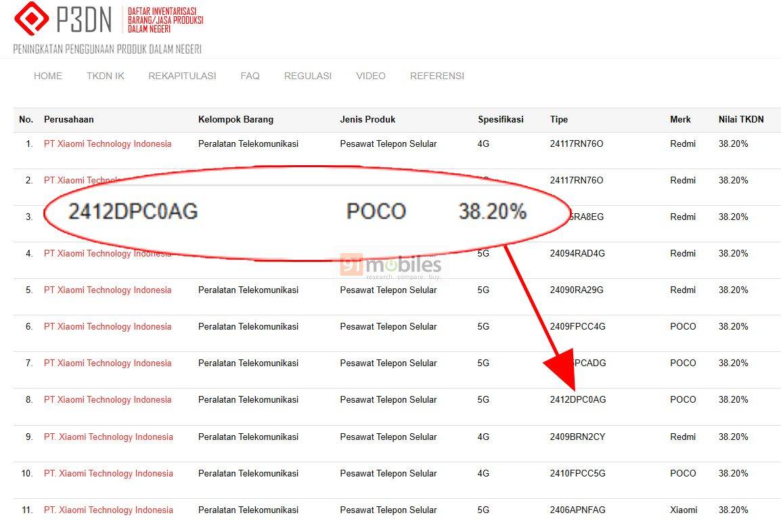Screen dimensions: 781x532
Task: Click the 38.20% value in row 11
Action: click(x=733, y=510)
